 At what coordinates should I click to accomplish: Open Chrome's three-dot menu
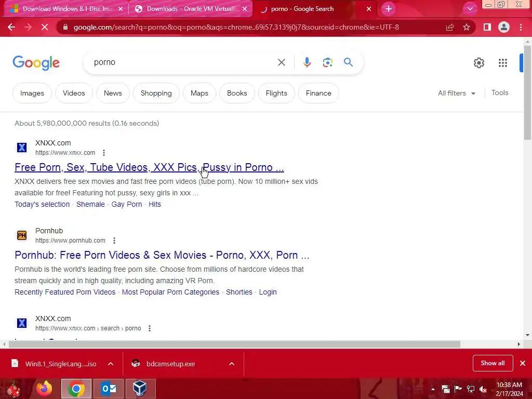click(x=521, y=27)
